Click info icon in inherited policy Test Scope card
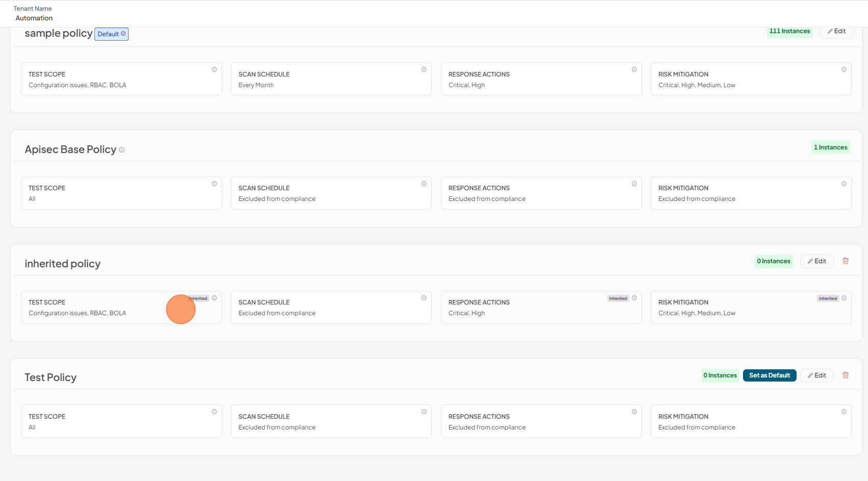The height and width of the screenshot is (481, 868). tap(214, 298)
